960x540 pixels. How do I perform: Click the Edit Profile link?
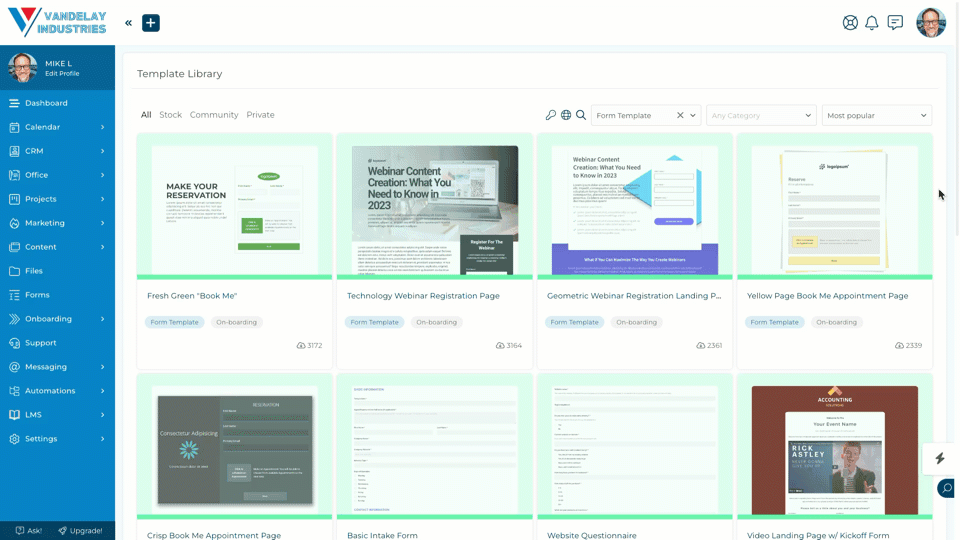tap(62, 73)
